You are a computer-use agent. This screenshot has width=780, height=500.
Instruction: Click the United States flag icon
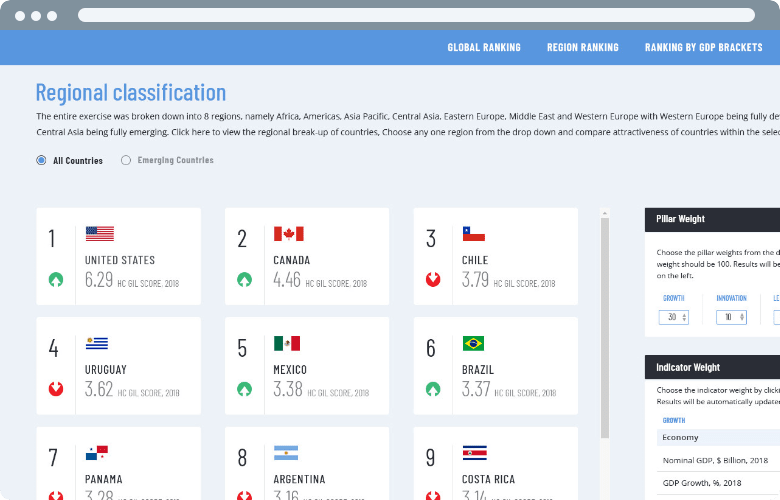(x=99, y=233)
